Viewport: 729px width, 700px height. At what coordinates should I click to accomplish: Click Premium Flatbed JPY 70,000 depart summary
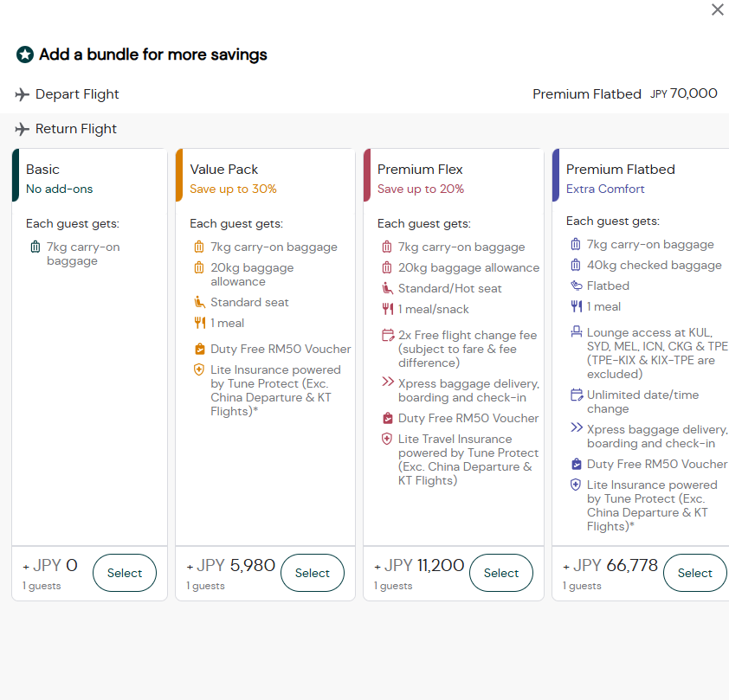tap(625, 94)
